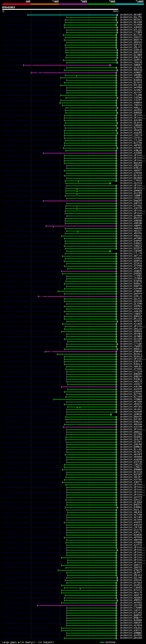Click label UniRef100_Q1LHI3
This screenshot has height=644, width=146.
tap(131, 299)
